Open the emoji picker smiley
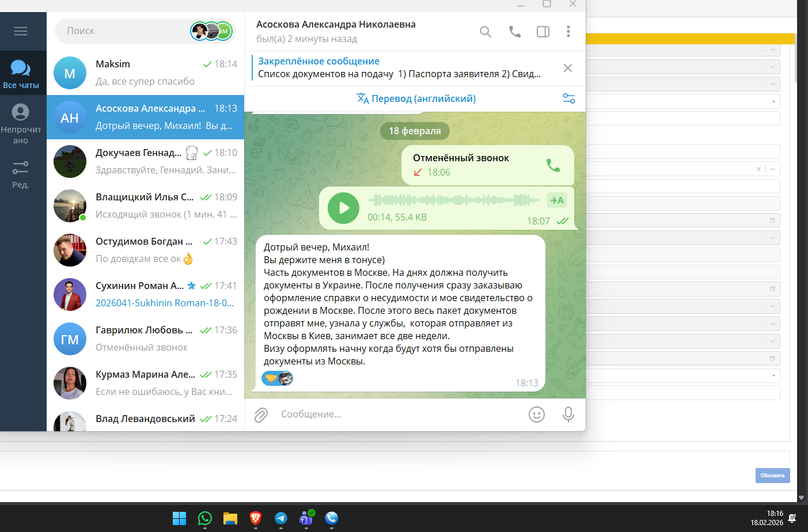Viewport: 808px width, 532px height. click(x=537, y=415)
